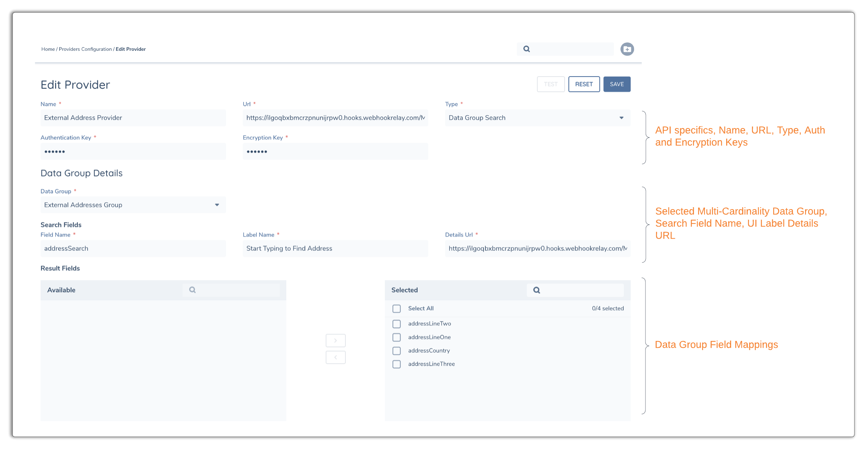Click the move-left arrow button

click(335, 357)
